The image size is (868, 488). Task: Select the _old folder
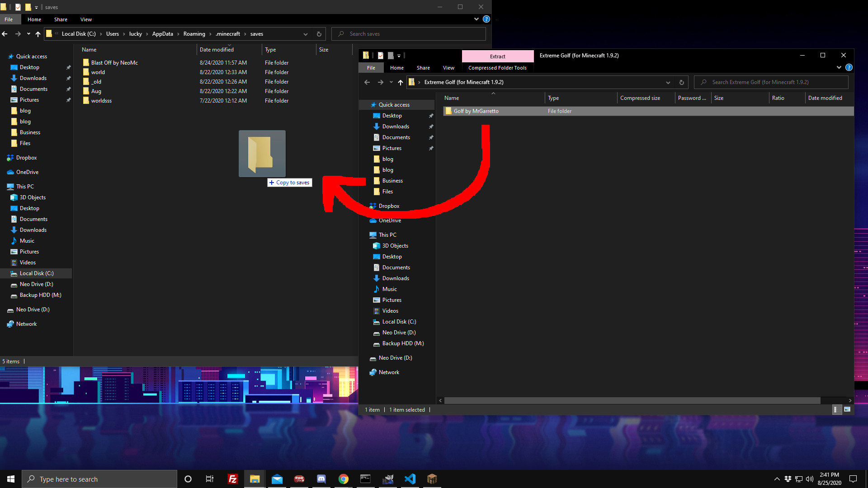pyautogui.click(x=96, y=82)
